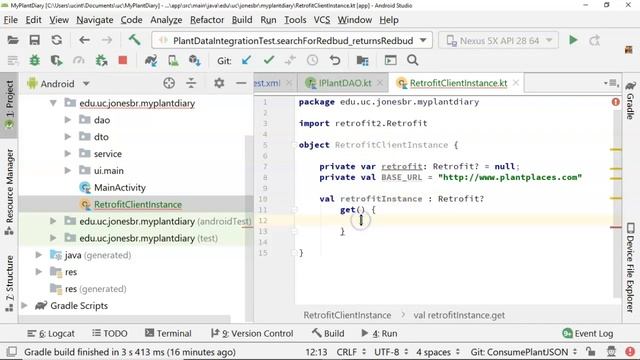Open the 4: Run tool window
The height and width of the screenshot is (360, 640).
(x=379, y=333)
